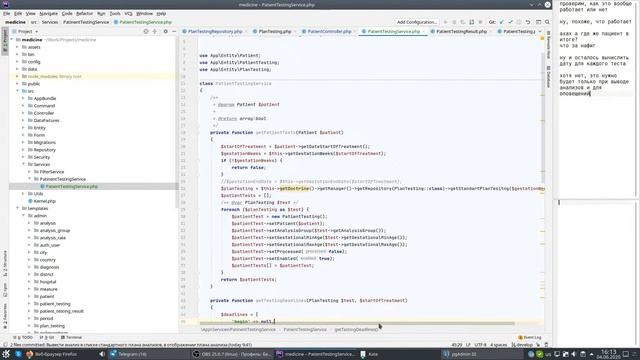Collapse the src folder
The width and height of the screenshot is (640, 360).
pos(18,91)
